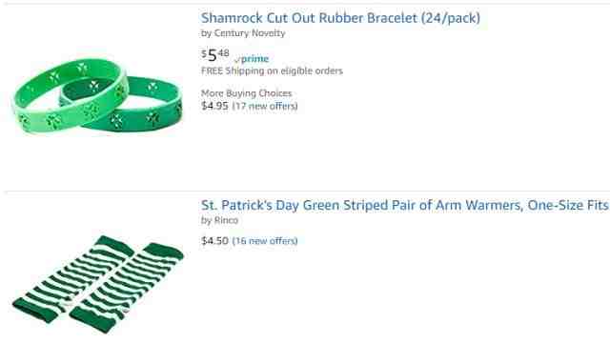610x364 pixels.
Task: Click the More Buying Choices label
Action: [x=246, y=93]
